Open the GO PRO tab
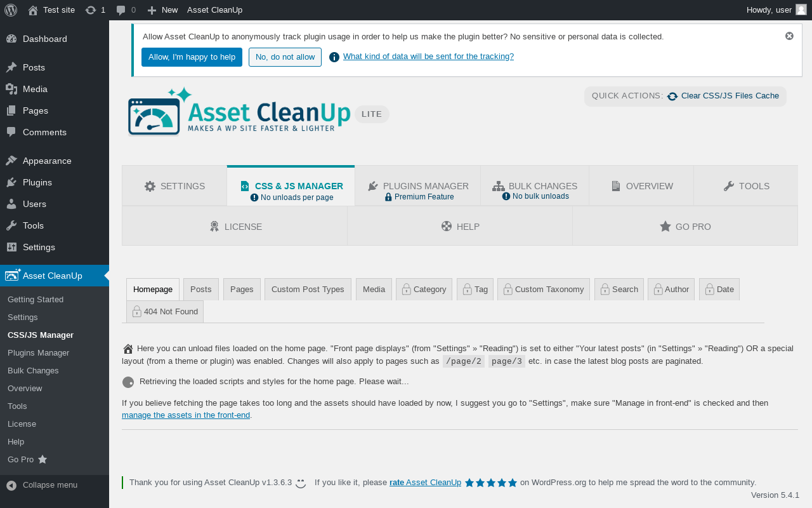This screenshot has width=812, height=508. (x=685, y=226)
